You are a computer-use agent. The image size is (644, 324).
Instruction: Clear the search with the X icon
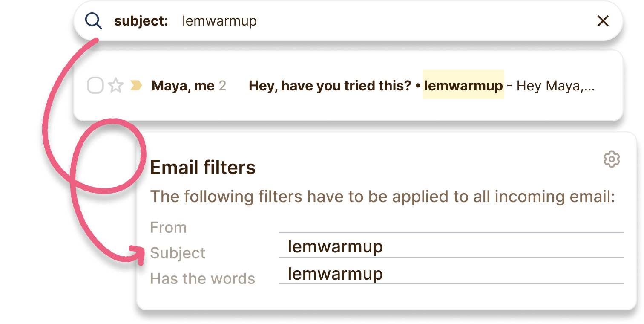(603, 21)
